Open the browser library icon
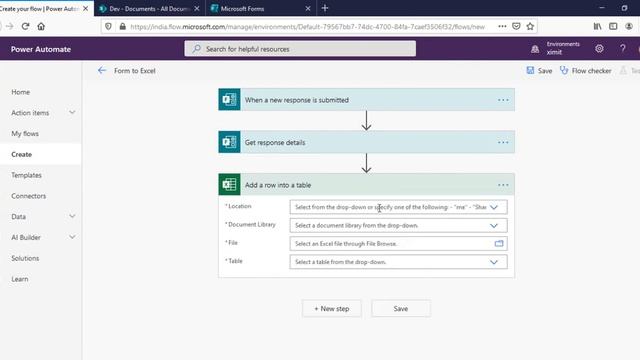 click(x=597, y=27)
